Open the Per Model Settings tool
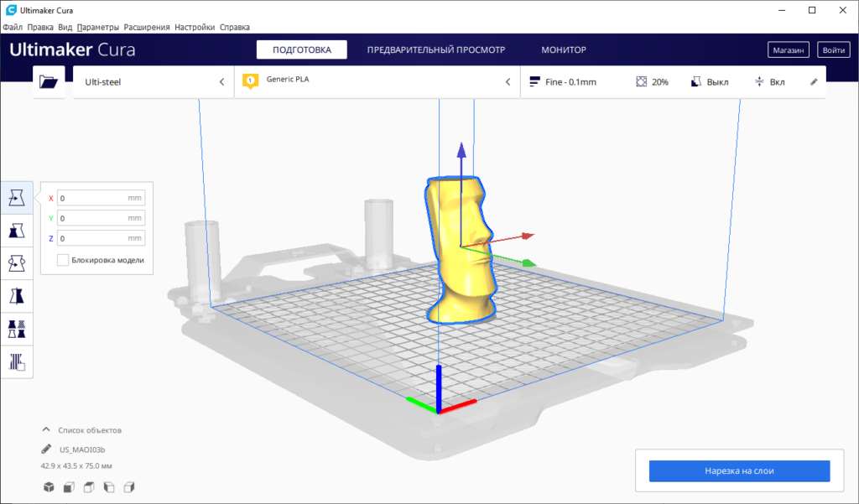The height and width of the screenshot is (504, 859). click(17, 329)
